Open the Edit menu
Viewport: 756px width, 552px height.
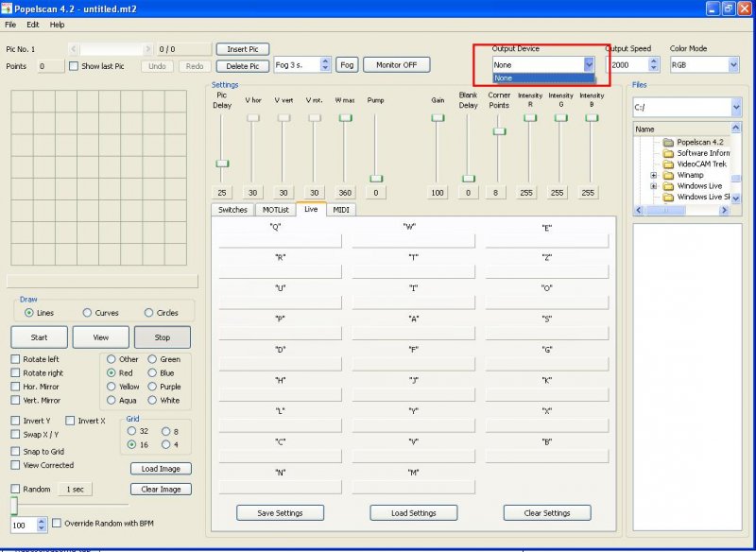point(33,25)
